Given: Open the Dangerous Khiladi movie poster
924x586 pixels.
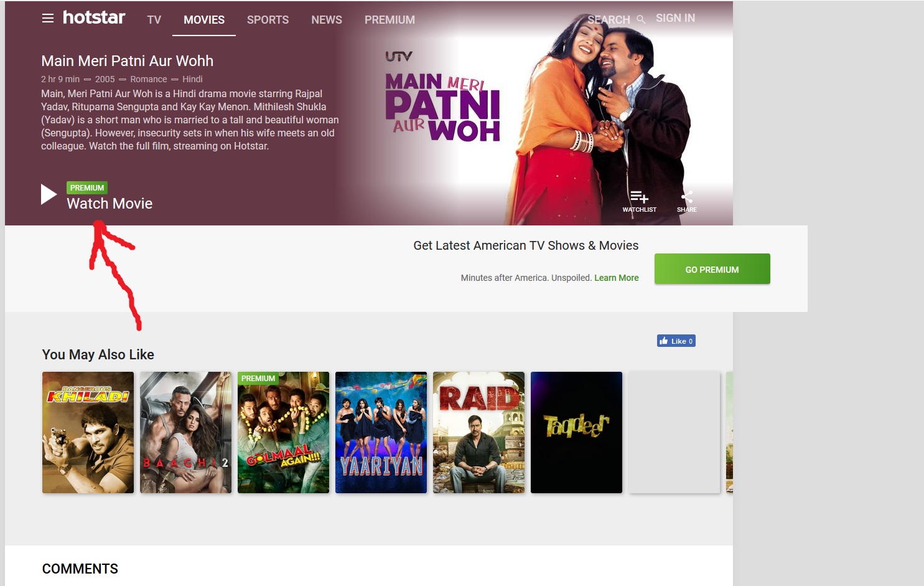Looking at the screenshot, I should (x=88, y=432).
